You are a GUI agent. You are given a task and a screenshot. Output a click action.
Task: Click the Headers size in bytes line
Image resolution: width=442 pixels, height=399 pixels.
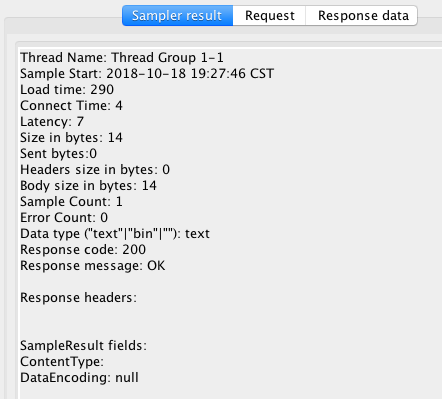[x=95, y=170]
